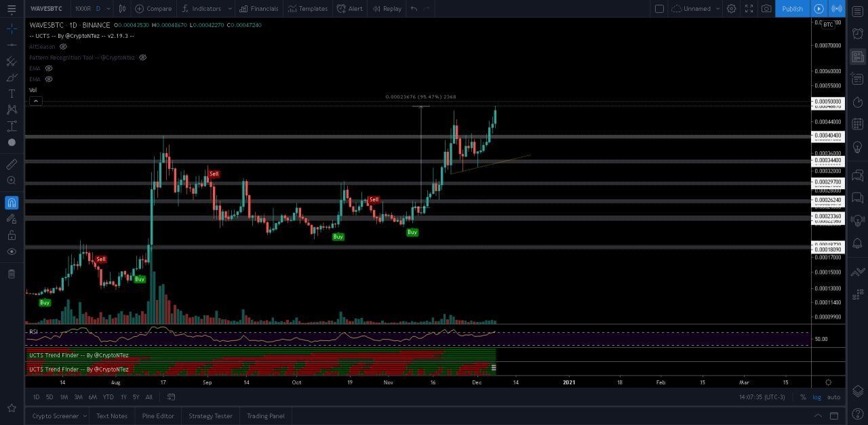Screen dimensions: 868x425
Task: Toggle visibility of AltSeason indicator
Action: point(63,47)
